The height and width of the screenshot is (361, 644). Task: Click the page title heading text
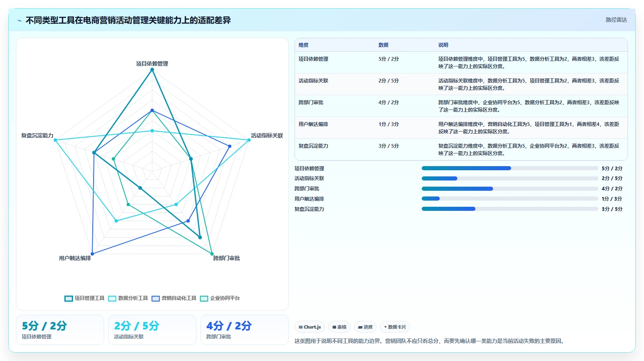128,20
